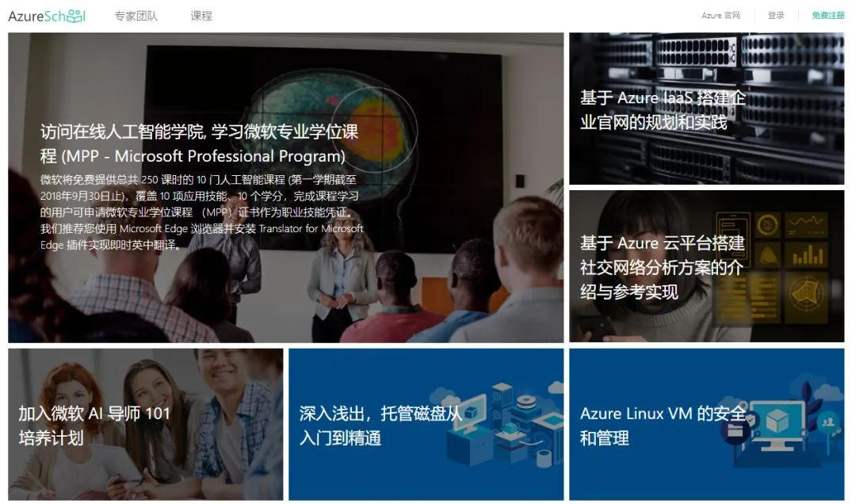Viewport: 856px width, 504px height.
Task: Click the AzureSchool logo
Action: 47,16
